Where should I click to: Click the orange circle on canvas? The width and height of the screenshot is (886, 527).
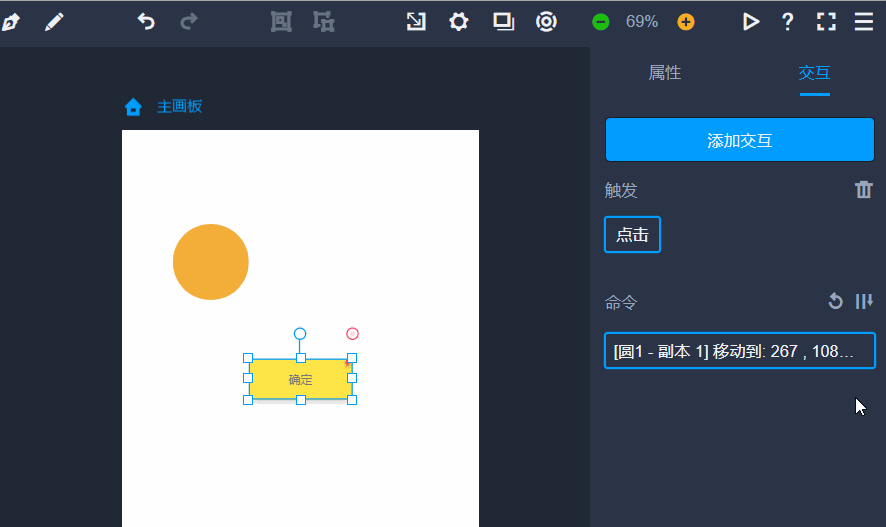(210, 262)
